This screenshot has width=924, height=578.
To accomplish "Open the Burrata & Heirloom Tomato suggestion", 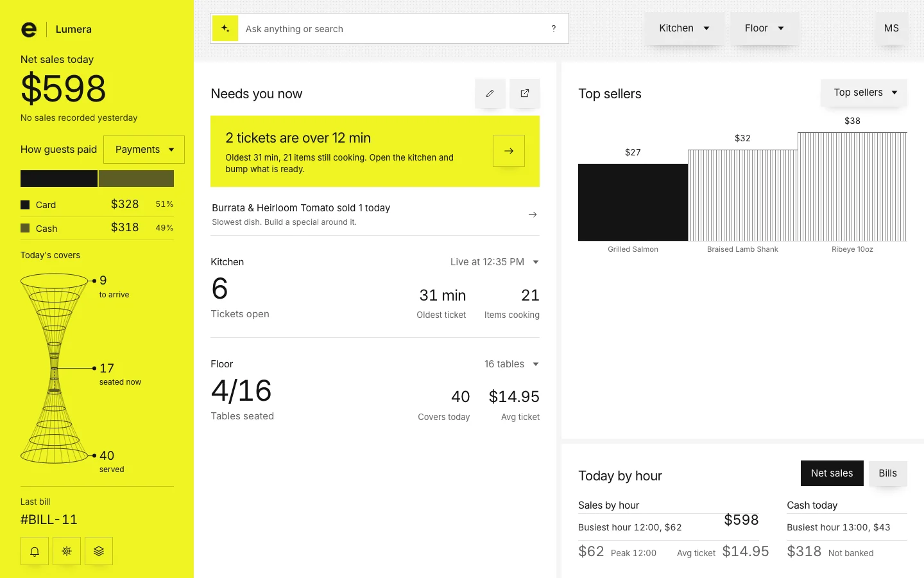I will point(375,215).
